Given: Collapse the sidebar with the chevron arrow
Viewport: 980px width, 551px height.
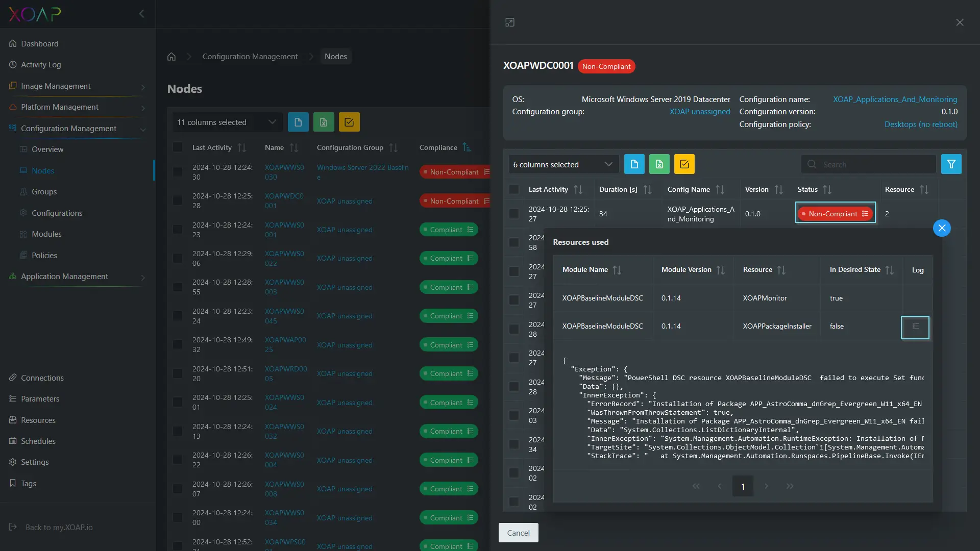Looking at the screenshot, I should tap(142, 14).
